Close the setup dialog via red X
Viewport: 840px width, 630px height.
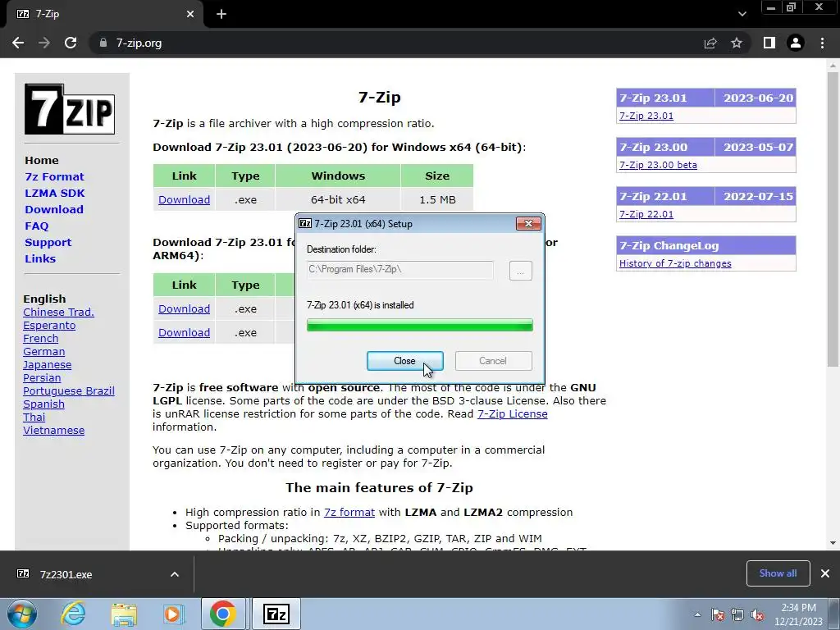[x=528, y=223]
